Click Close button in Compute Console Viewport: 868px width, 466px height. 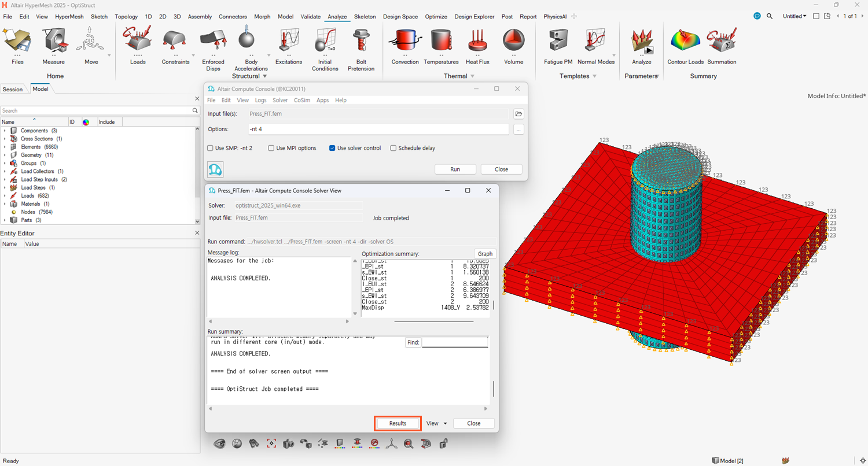(x=502, y=169)
